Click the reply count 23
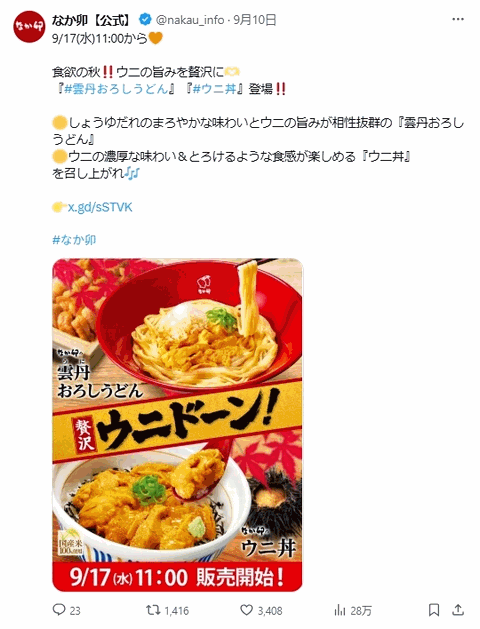480x629 pixels. (x=75, y=611)
